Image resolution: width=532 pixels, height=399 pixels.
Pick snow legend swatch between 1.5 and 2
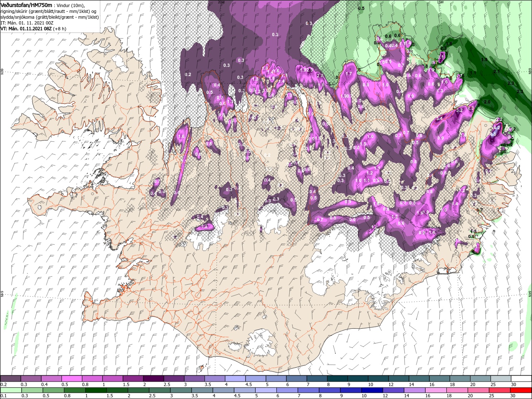point(133,379)
